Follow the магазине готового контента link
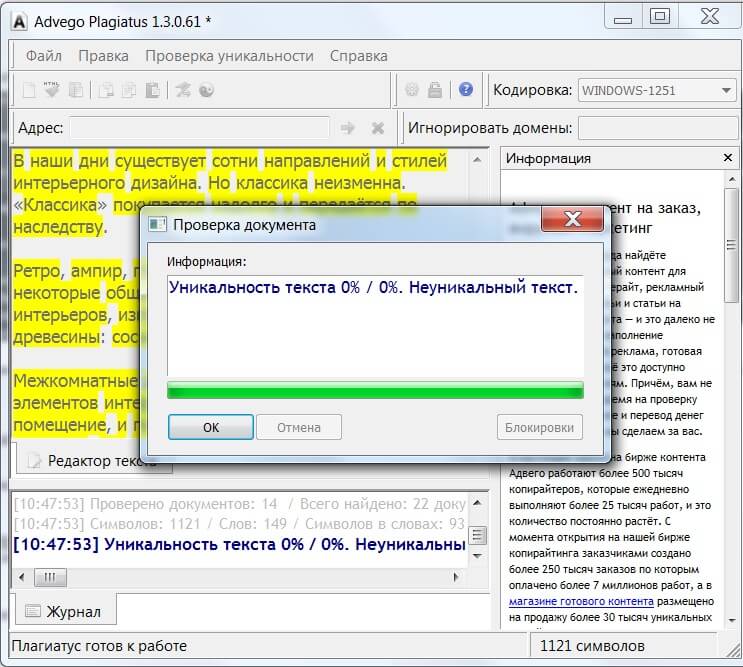This screenshot has height=667, width=743. (x=581, y=601)
